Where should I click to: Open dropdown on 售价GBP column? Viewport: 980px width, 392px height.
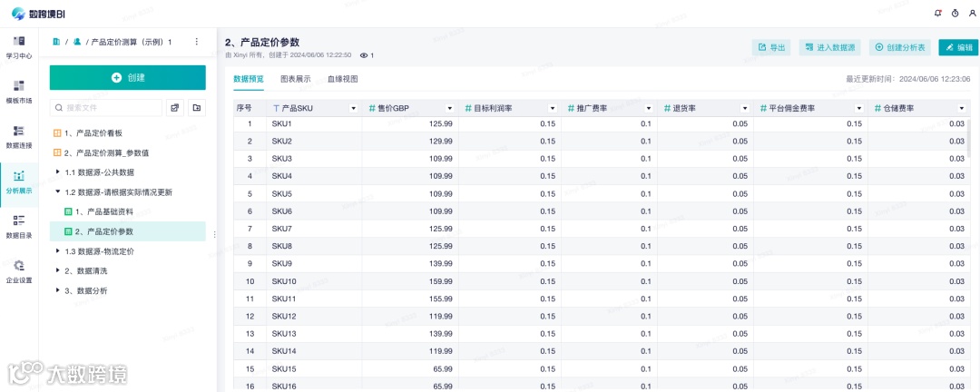point(450,109)
